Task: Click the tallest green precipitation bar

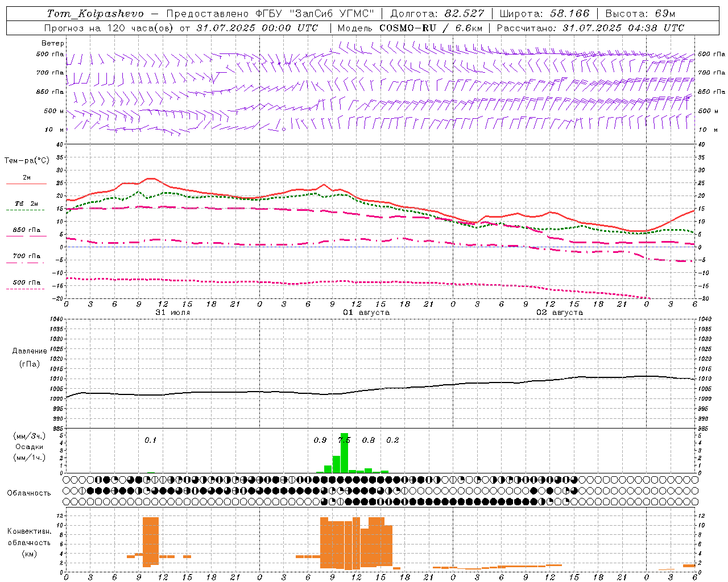Action: pos(344,453)
